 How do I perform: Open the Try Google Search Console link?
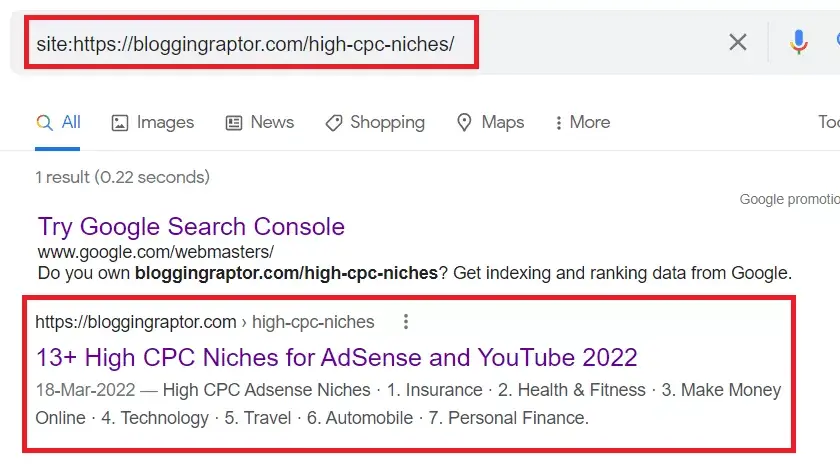tap(191, 227)
